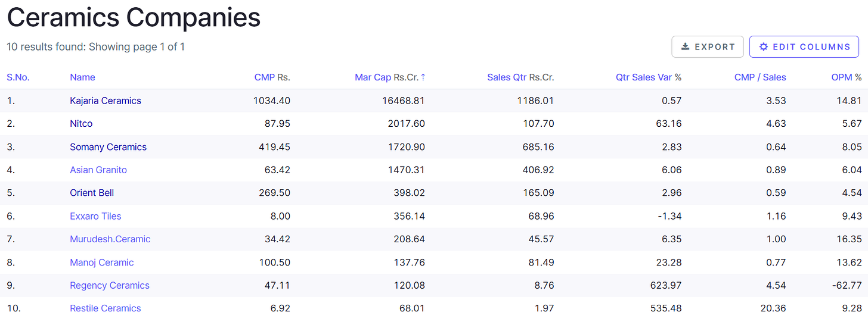Open Somany Ceramics company link
The image size is (868, 328).
(x=108, y=147)
